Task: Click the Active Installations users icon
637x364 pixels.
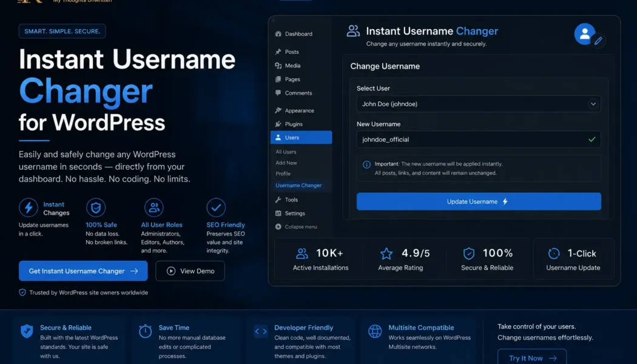Action: tap(302, 254)
